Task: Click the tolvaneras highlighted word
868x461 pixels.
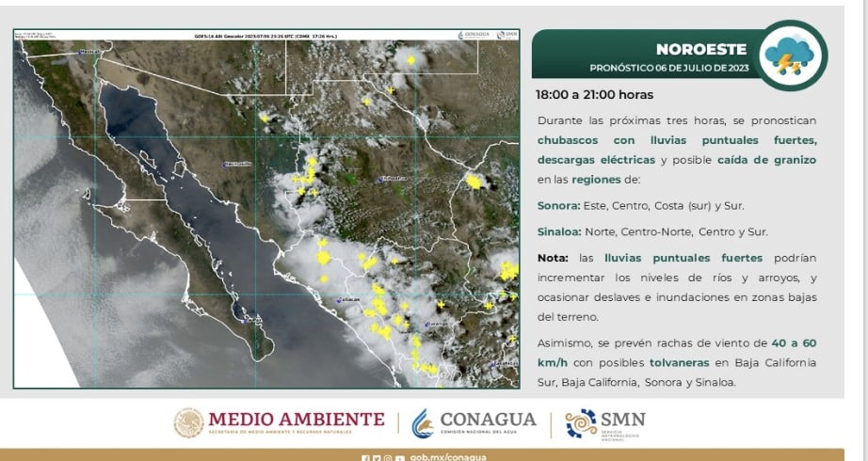Action: click(679, 363)
